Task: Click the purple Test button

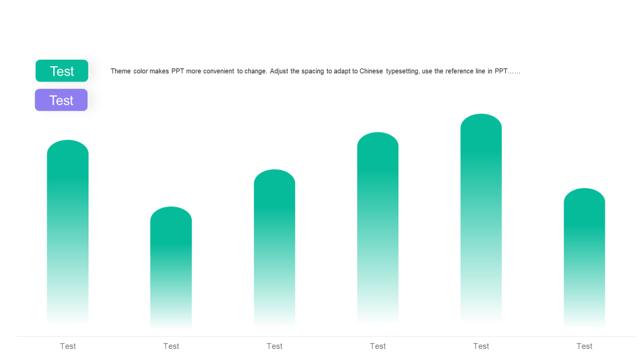Action: coord(61,100)
